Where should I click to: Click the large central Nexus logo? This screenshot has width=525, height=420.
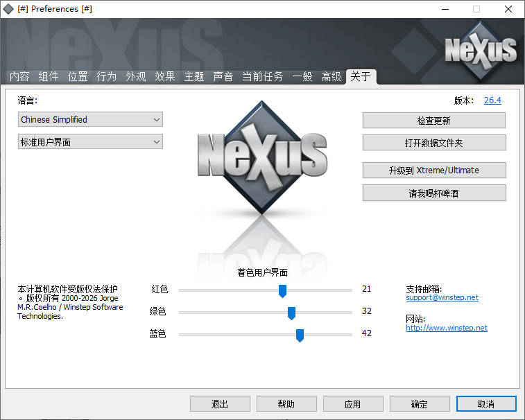pyautogui.click(x=262, y=157)
